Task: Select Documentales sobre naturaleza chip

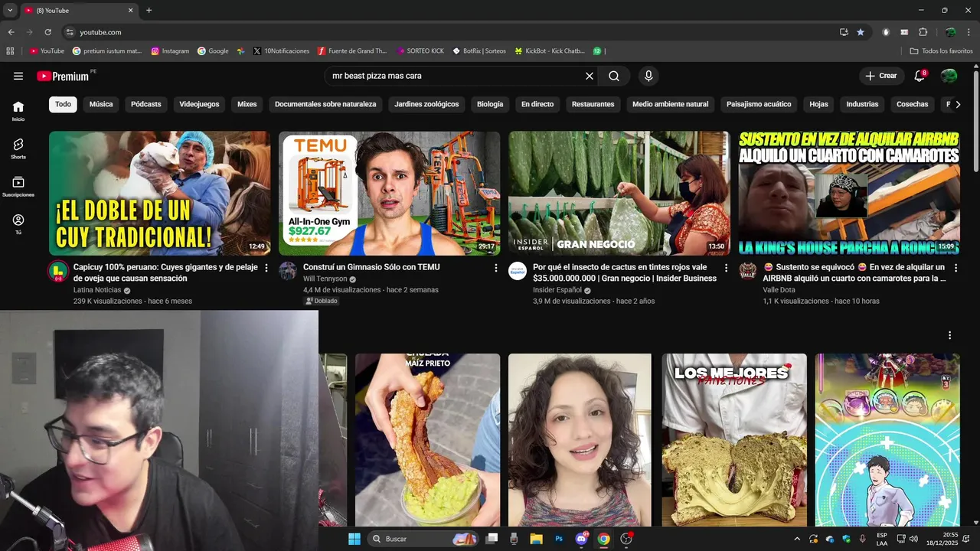Action: (325, 104)
